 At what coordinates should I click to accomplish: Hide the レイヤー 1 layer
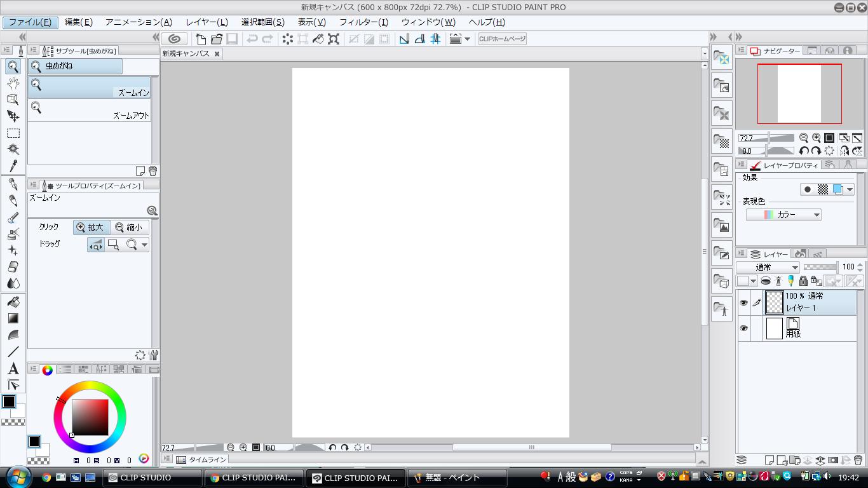tap(743, 303)
